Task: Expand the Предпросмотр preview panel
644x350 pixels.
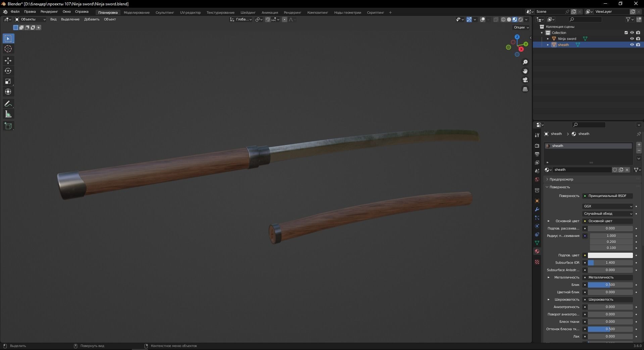Action: (561, 180)
